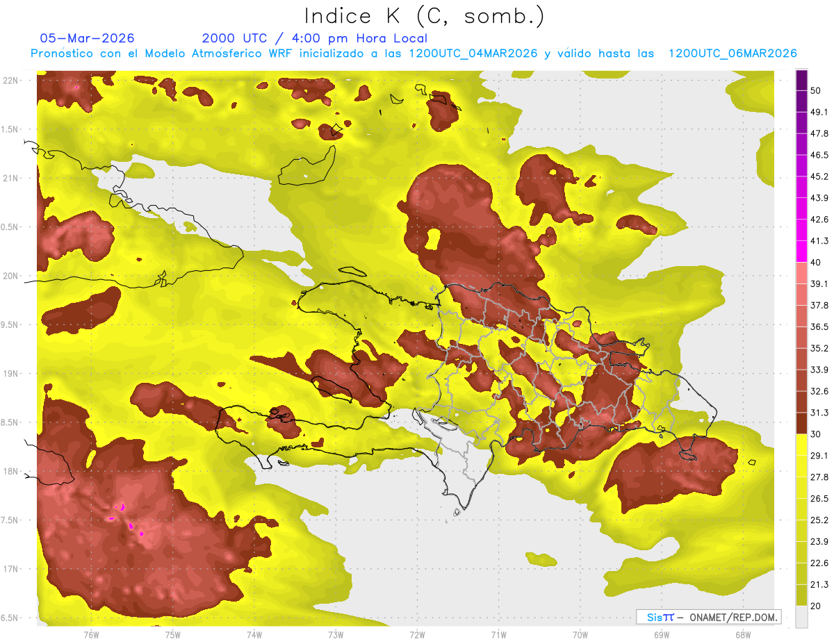Pick the magenta swatch between 40 and 41.3

click(801, 251)
